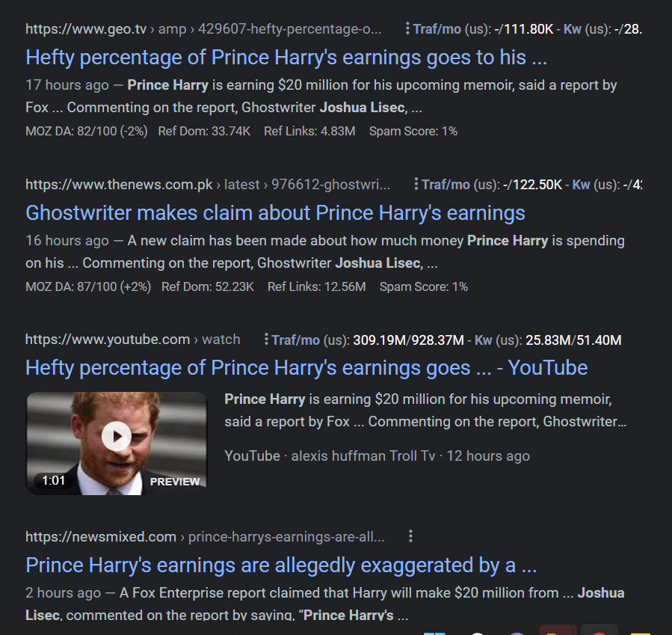Open the three-dot menu for the YouTube result
Image resolution: width=672 pixels, height=635 pixels.
tap(266, 340)
